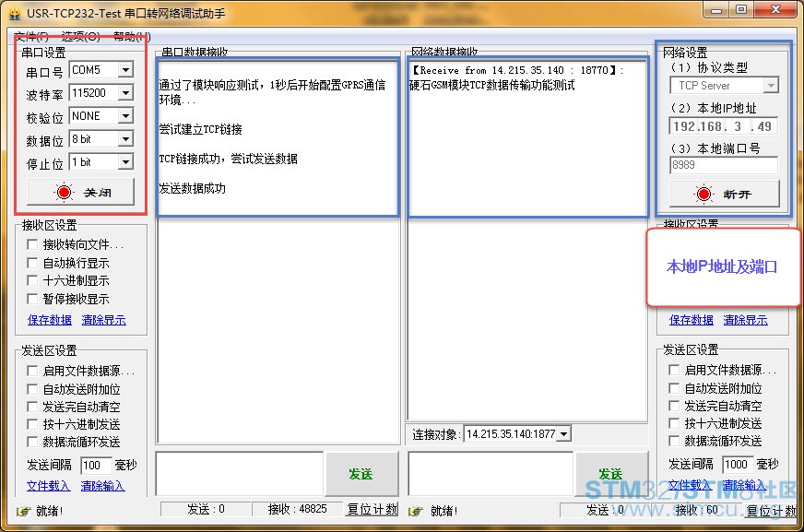The height and width of the screenshot is (532, 804).
Task: Open the 文件(F) menu
Action: coord(31,36)
